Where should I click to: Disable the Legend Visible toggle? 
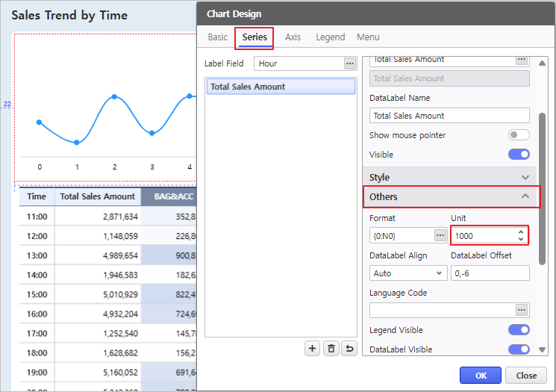(519, 330)
